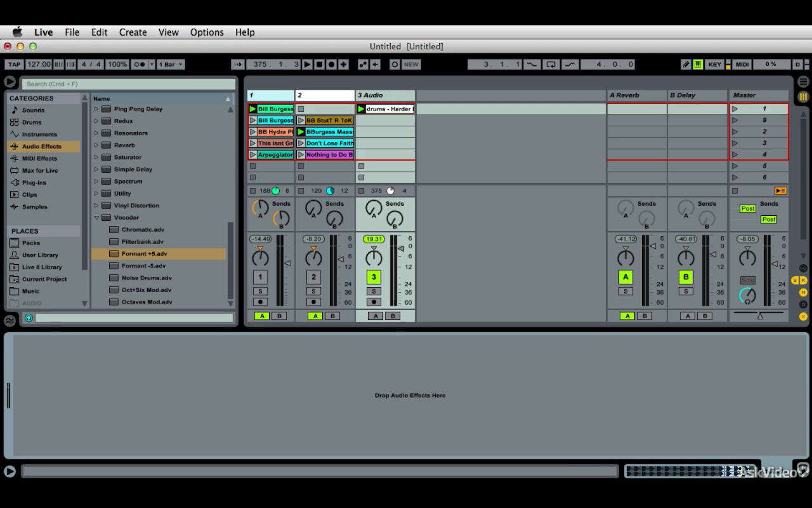Viewport: 812px width, 508px height.
Task: Arm track 3 for recording
Action: click(374, 302)
